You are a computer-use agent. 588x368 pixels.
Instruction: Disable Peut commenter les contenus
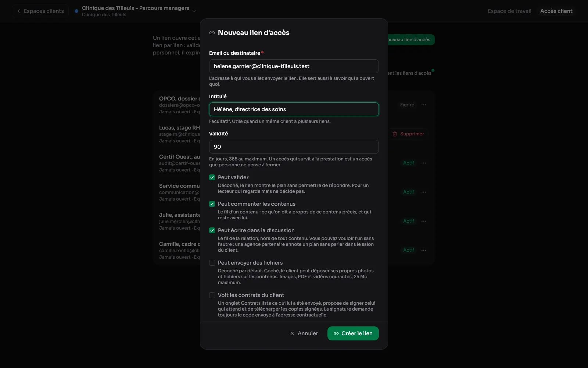pos(212,204)
